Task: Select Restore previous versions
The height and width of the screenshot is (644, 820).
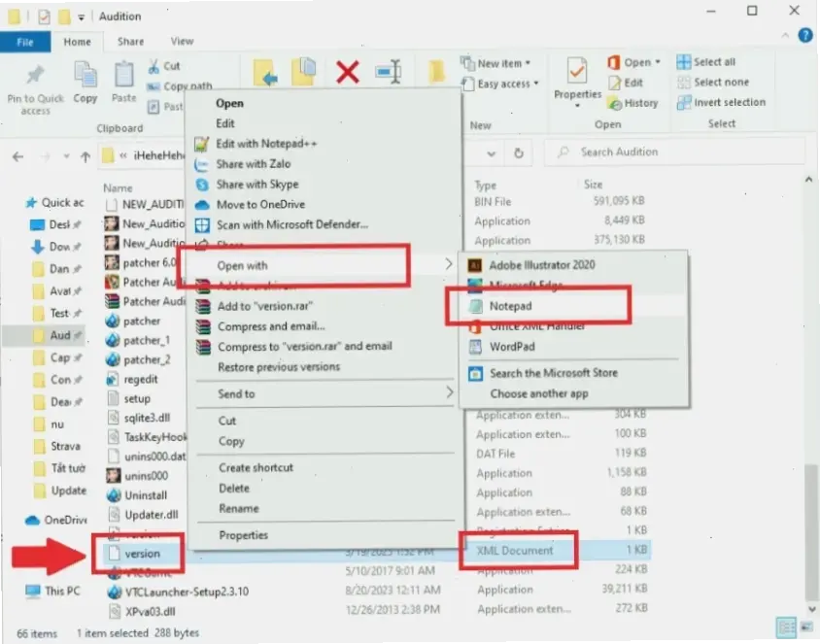Action: pyautogui.click(x=279, y=367)
